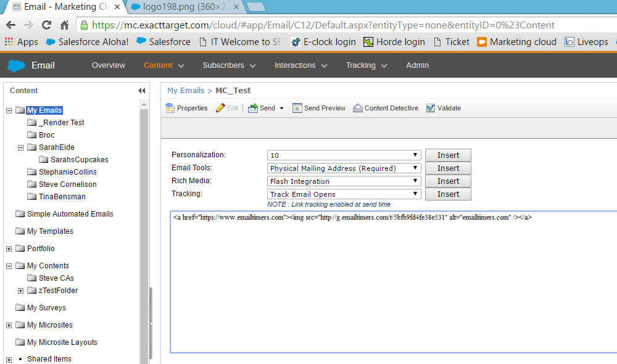Open the Horde login bookmark

[394, 42]
